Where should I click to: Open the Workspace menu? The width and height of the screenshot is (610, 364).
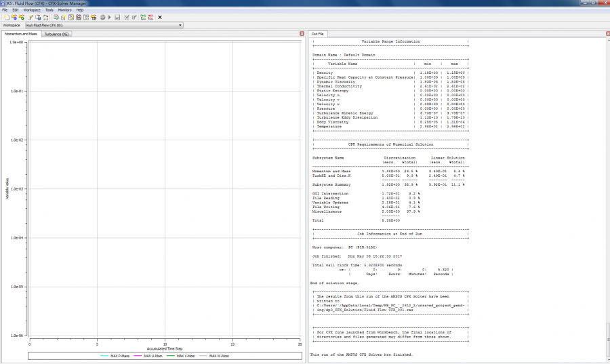click(32, 10)
